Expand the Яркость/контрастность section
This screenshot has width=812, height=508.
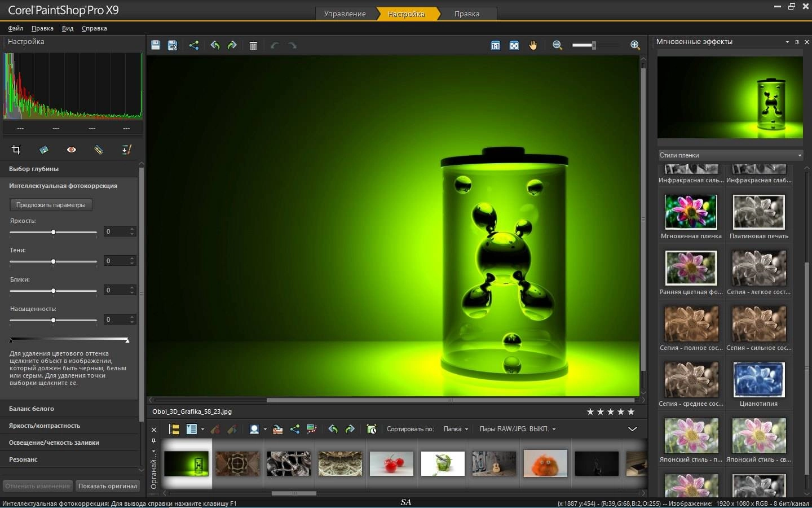click(x=69, y=426)
